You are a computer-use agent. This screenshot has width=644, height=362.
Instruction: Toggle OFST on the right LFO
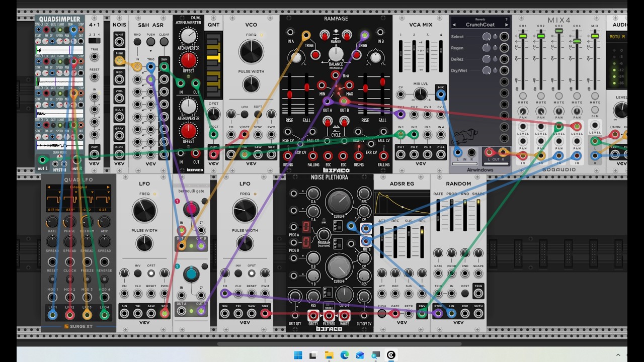[252, 273]
